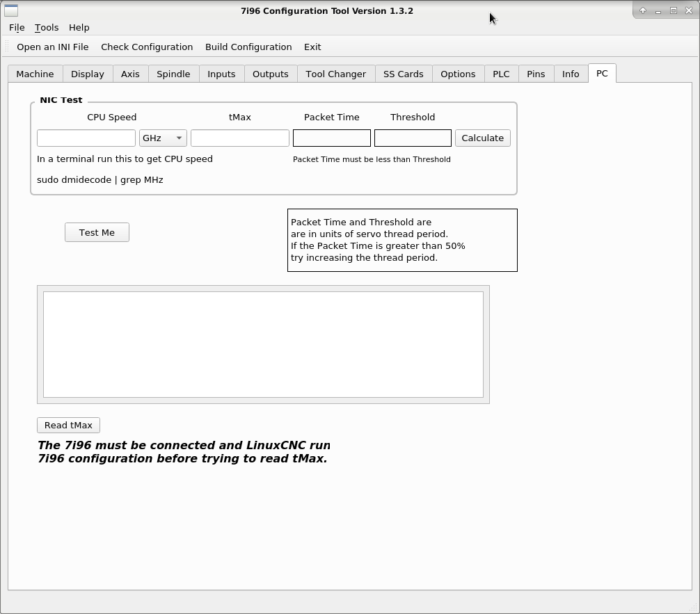Show the Info tab
The height and width of the screenshot is (614, 700).
point(571,74)
